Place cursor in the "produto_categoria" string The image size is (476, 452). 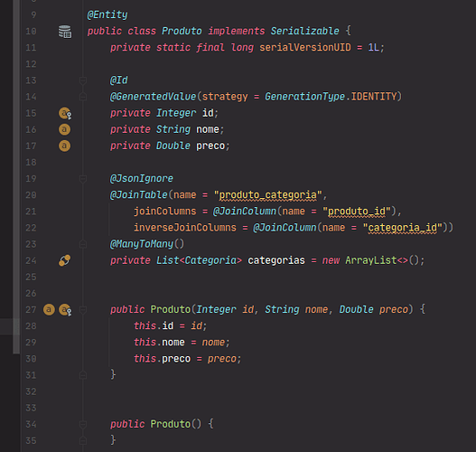pyautogui.click(x=267, y=195)
